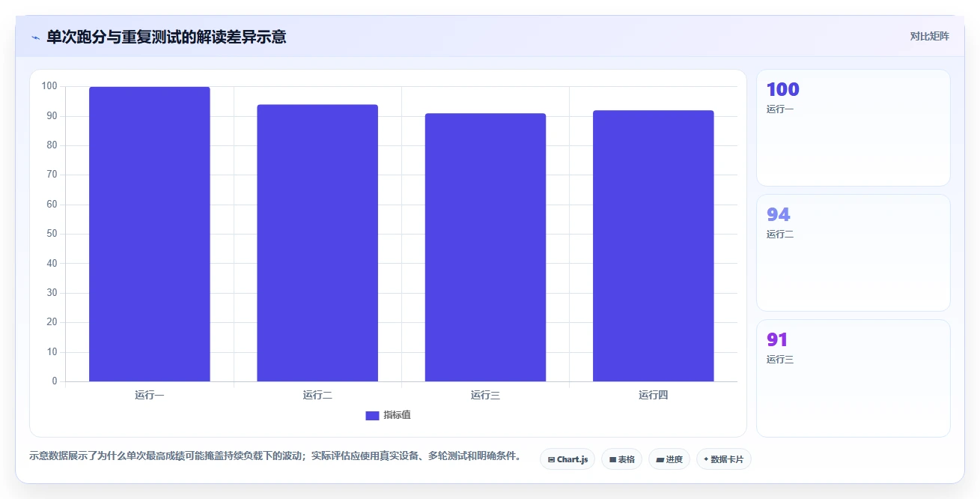Click the icon in 进度 chip
Viewport: 980px width, 499px height.
coord(660,459)
